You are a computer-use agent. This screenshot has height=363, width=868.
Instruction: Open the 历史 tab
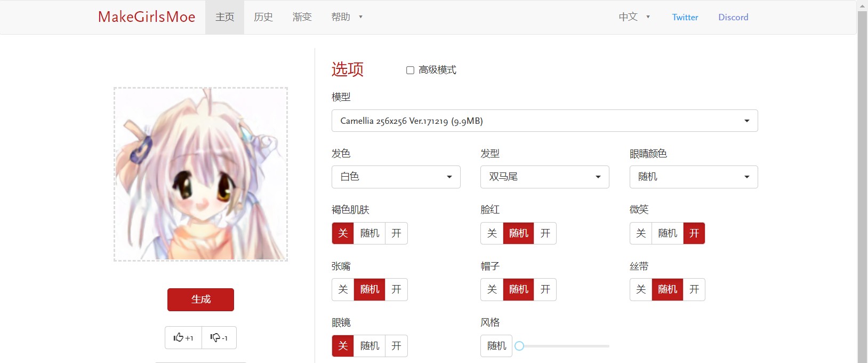[x=263, y=17]
